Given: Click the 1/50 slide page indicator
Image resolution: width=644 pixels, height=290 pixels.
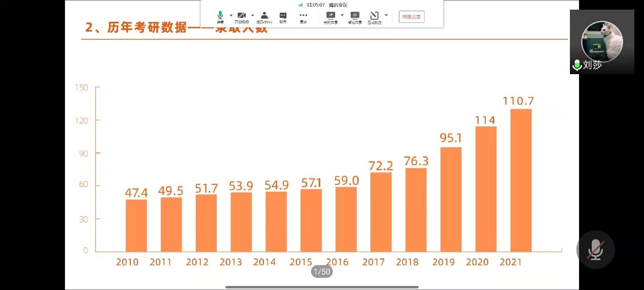Looking at the screenshot, I should 322,272.
